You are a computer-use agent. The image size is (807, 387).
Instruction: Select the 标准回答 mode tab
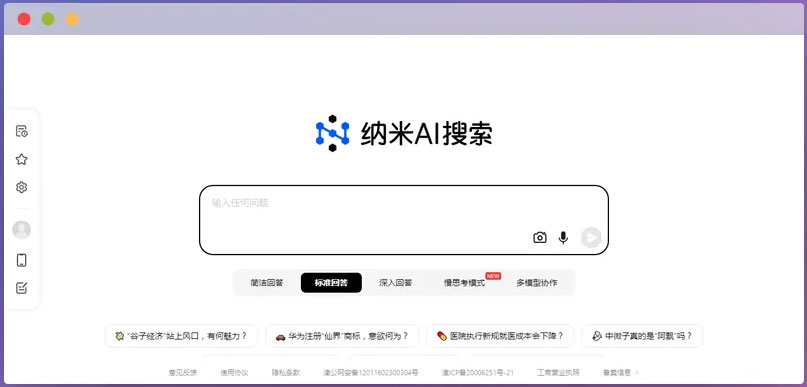(x=331, y=283)
